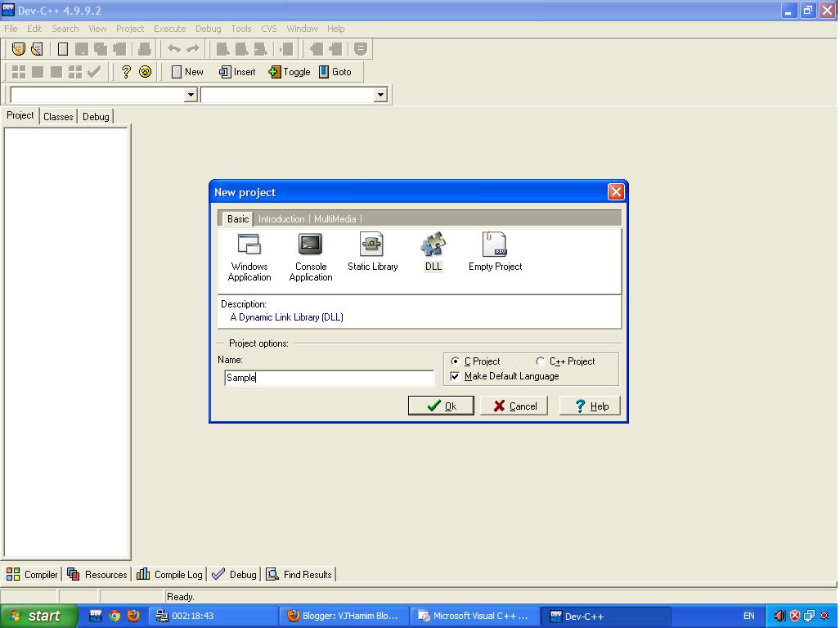The image size is (840, 628).
Task: Select the Empty Project icon
Action: click(495, 252)
